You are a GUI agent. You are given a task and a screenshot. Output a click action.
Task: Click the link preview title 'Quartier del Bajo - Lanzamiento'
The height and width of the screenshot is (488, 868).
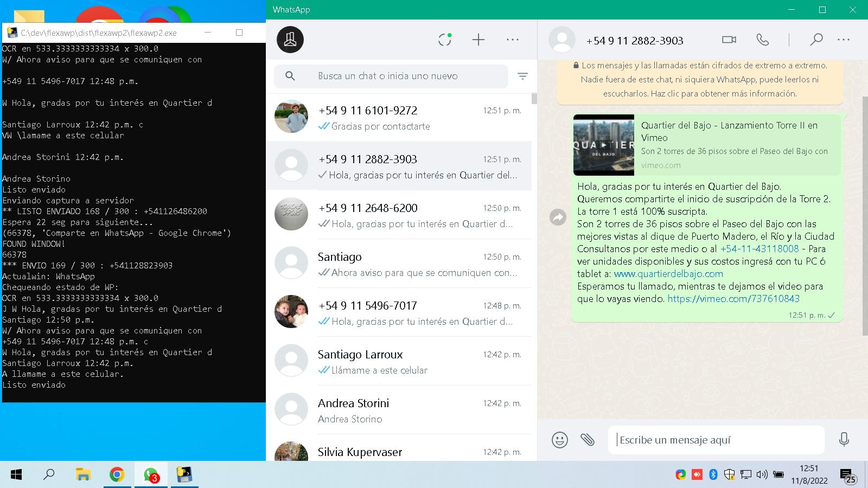click(729, 131)
